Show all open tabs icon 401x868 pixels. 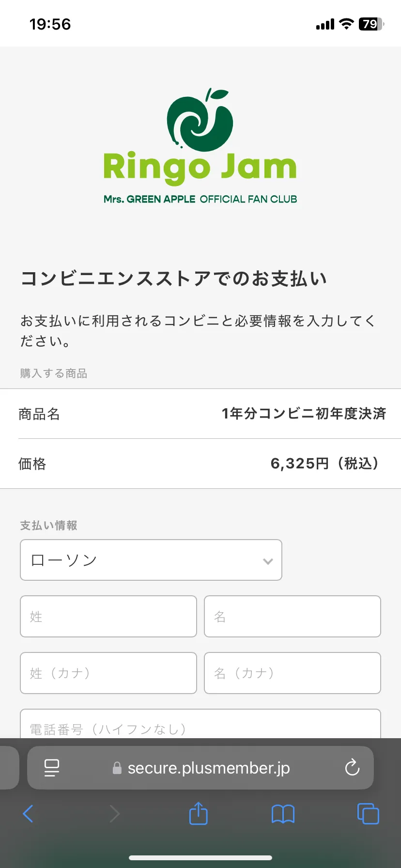pyautogui.click(x=368, y=813)
